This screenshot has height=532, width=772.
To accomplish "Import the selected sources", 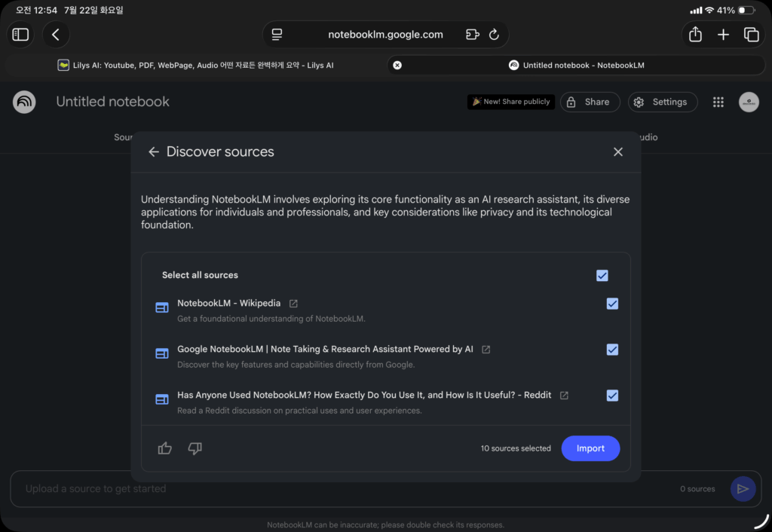I will [x=590, y=448].
